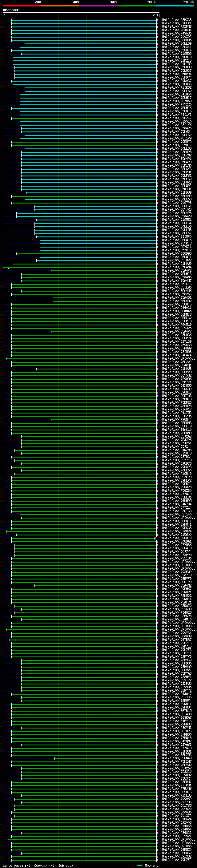Viewport: 197px width, 868px height.
Task: Select the UniRef100_B8C995 label
Action: click(x=177, y=253)
